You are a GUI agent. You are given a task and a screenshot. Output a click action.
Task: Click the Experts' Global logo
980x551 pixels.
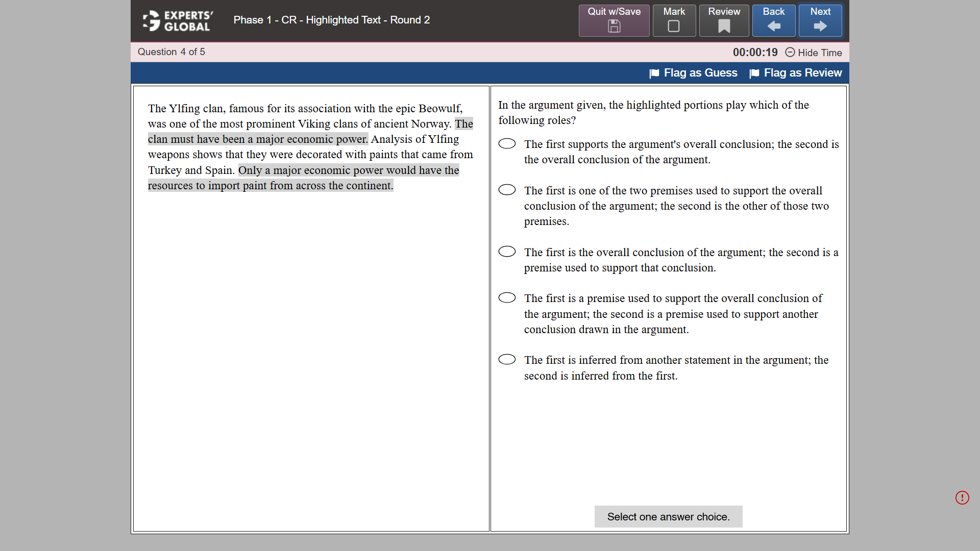177,20
